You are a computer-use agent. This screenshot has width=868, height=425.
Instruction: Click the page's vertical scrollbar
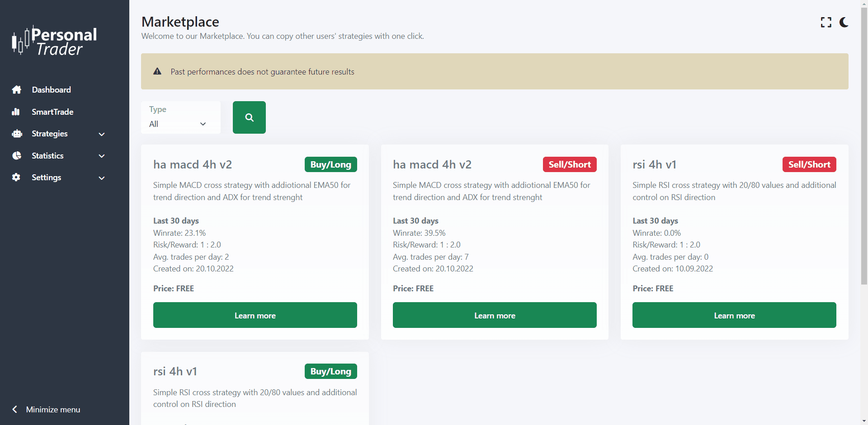point(864,145)
